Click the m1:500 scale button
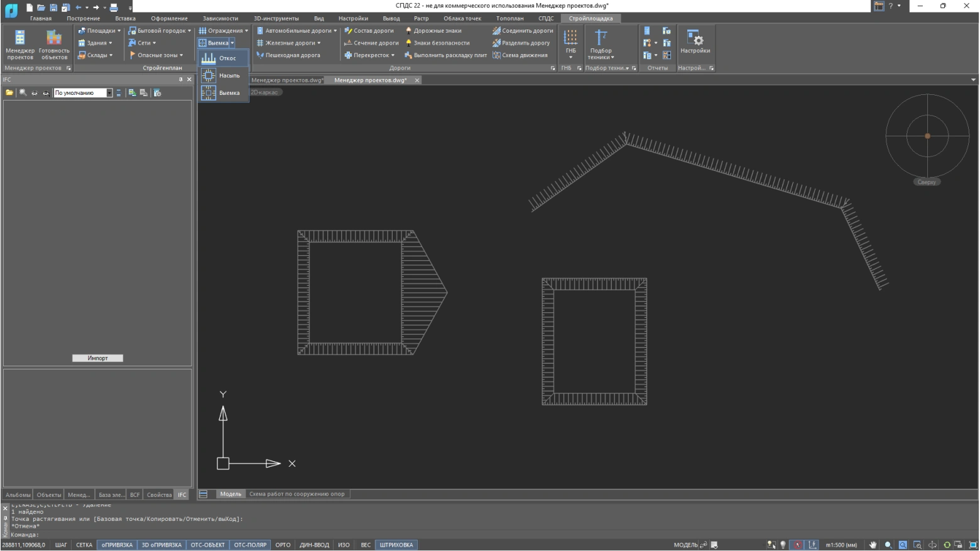Viewport: 980px width, 551px height. point(841,545)
